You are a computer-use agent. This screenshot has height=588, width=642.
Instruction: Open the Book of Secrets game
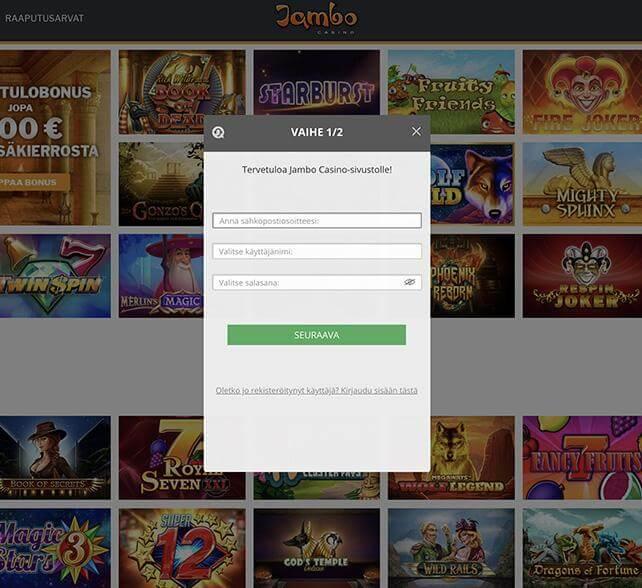pos(55,457)
